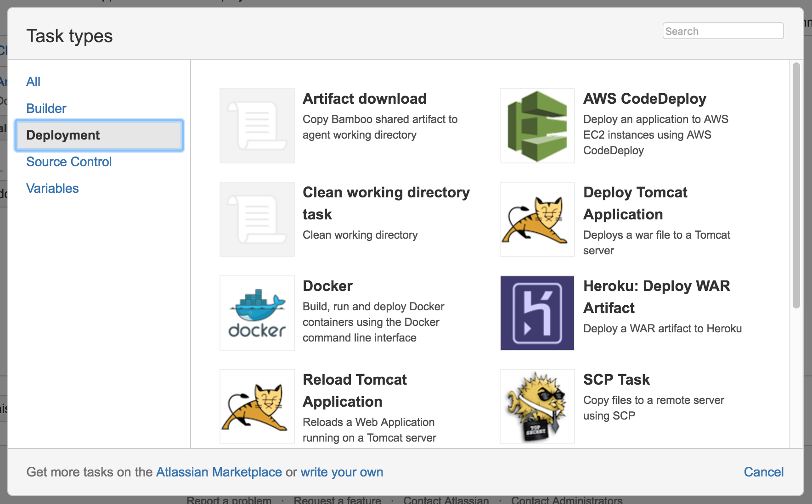
Task: Switch to the Source Control category
Action: 69,162
